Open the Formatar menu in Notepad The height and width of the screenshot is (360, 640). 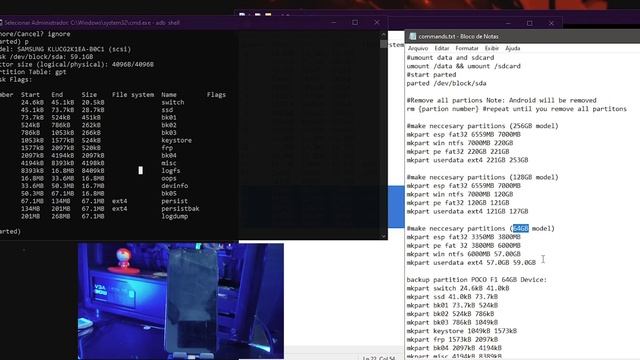(467, 48)
